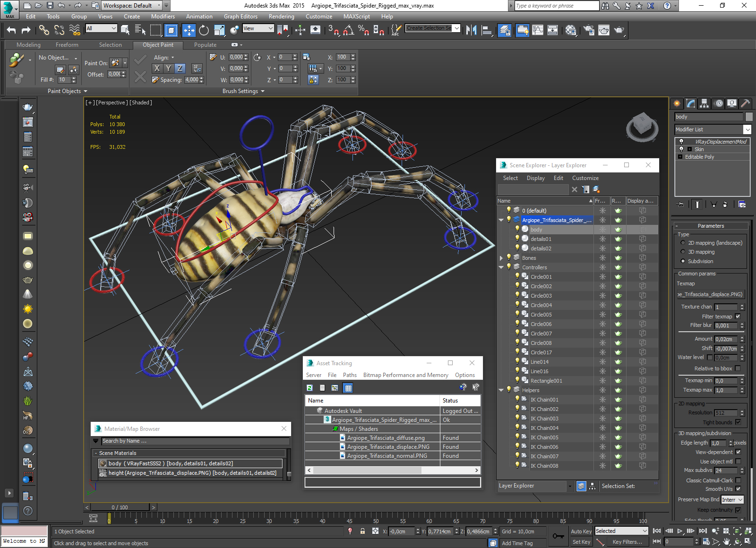Collapse the Helpers layer in Scene Explorer
756x548 pixels.
(x=501, y=390)
